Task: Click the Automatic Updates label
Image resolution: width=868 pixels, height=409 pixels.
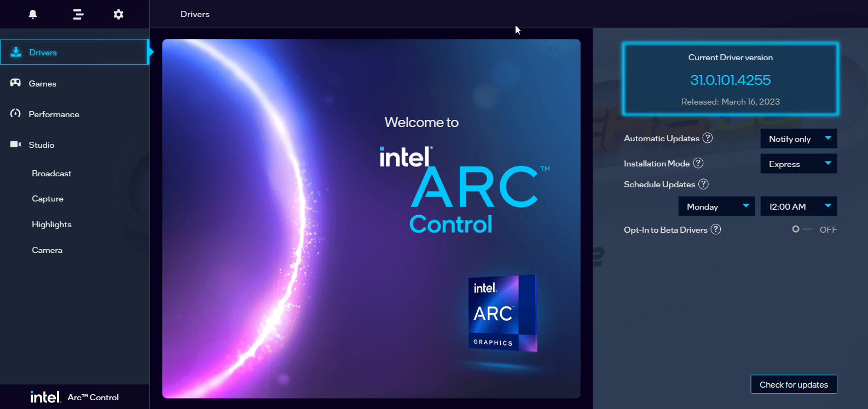Action: click(662, 139)
